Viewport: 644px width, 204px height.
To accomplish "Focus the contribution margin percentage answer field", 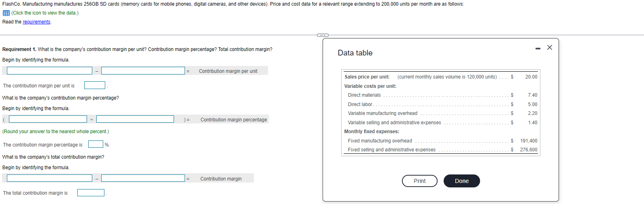I will point(96,144).
